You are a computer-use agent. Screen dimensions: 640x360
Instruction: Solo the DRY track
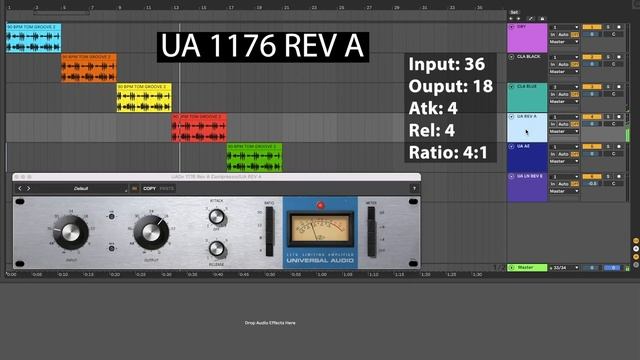coord(608,27)
